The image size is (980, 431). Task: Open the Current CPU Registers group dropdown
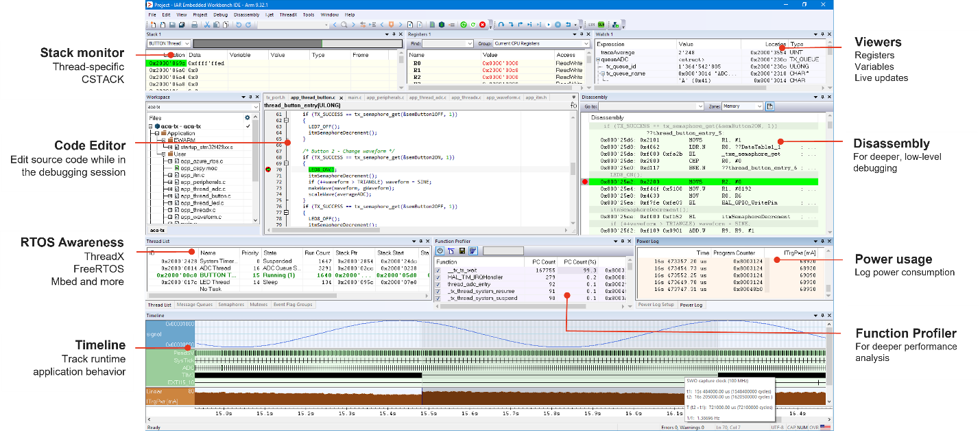click(x=585, y=43)
